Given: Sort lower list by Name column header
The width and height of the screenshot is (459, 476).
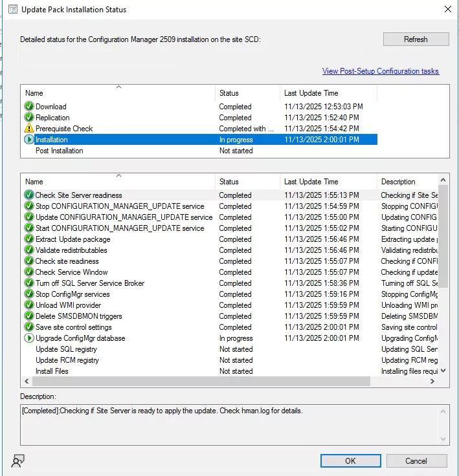Looking at the screenshot, I should coord(118,182).
